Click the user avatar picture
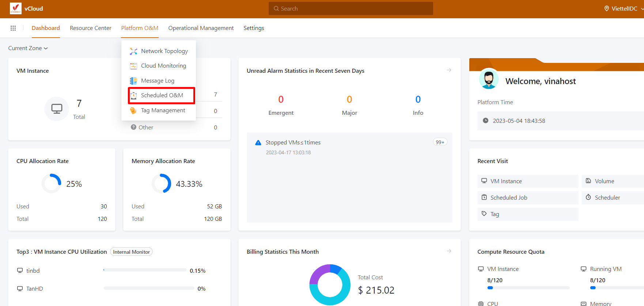The width and height of the screenshot is (644, 306). click(489, 79)
